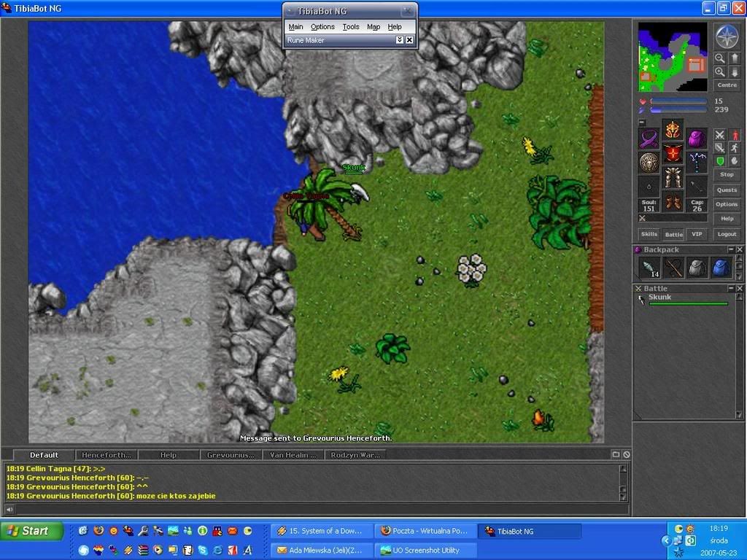Select the ring slot
The height and width of the screenshot is (560, 747).
[649, 187]
